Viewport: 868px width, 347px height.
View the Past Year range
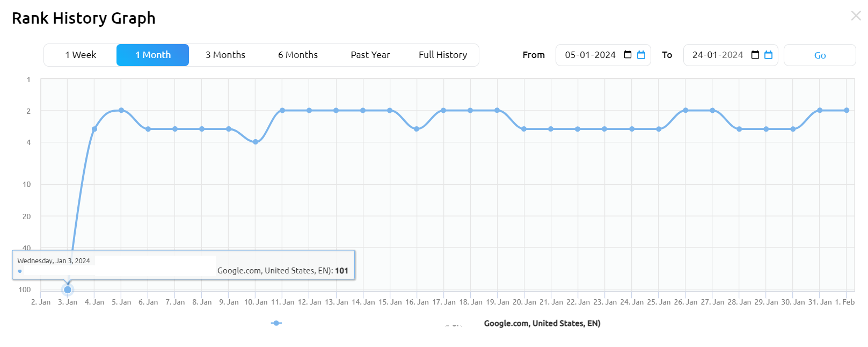pos(370,55)
